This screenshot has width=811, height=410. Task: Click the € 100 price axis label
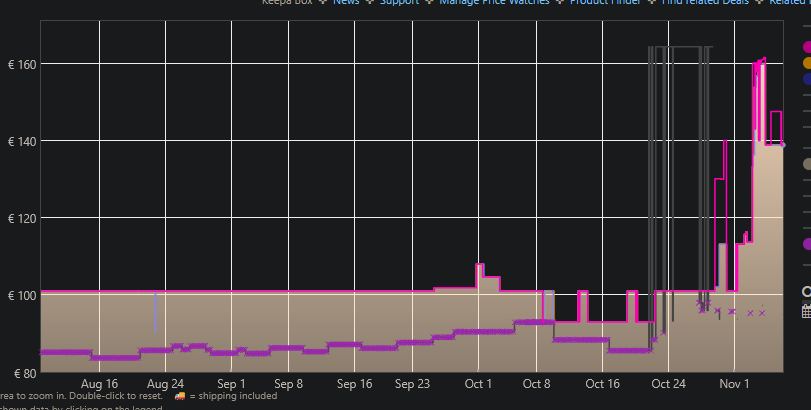click(x=22, y=295)
